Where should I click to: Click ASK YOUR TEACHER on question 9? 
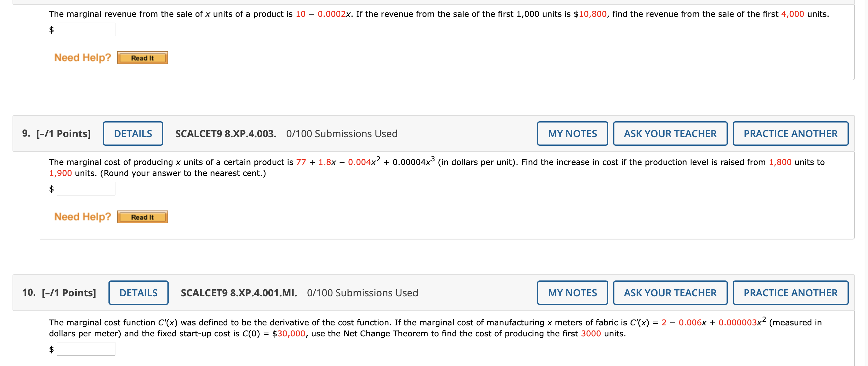point(670,134)
